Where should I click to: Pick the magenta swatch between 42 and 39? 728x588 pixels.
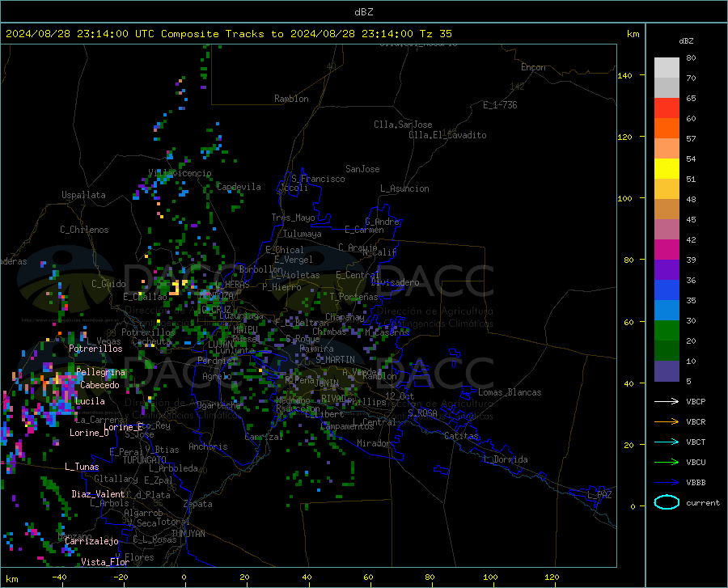(x=667, y=250)
